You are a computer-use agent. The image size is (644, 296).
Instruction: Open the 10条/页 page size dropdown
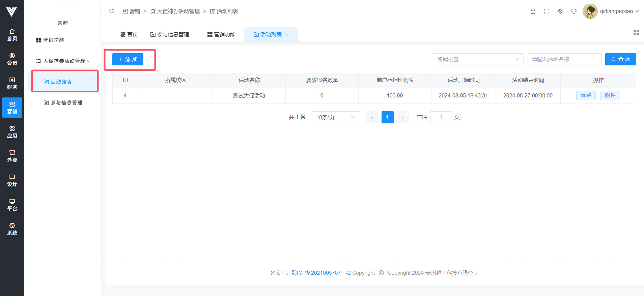pos(336,117)
